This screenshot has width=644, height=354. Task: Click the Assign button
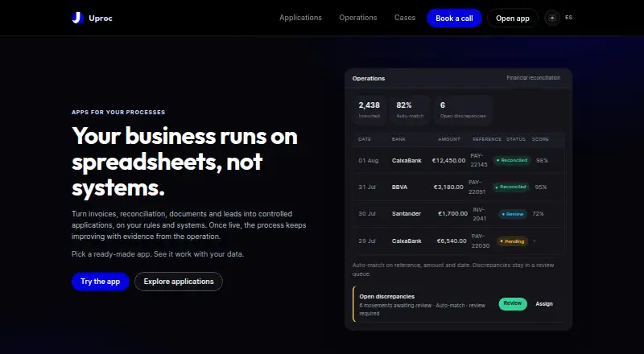coord(544,304)
